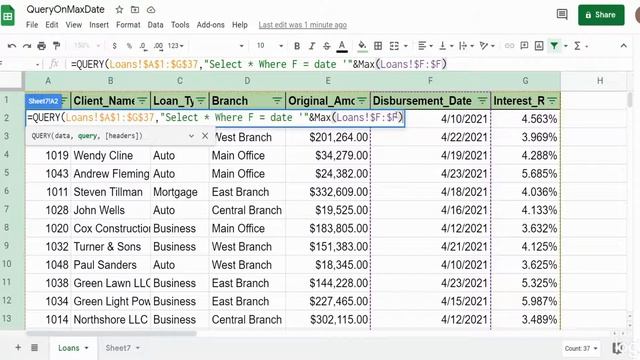Image resolution: width=640 pixels, height=360 pixels.
Task: Open the text color picker
Action: pos(342,46)
